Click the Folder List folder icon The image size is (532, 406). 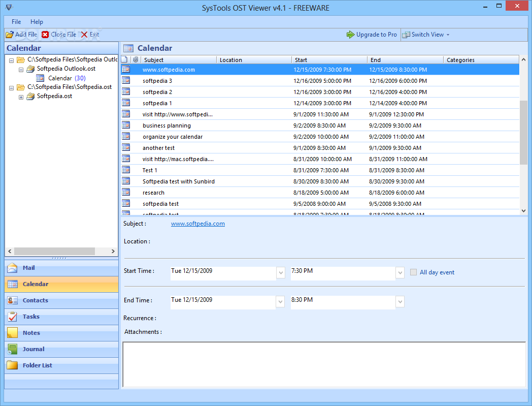coord(13,365)
